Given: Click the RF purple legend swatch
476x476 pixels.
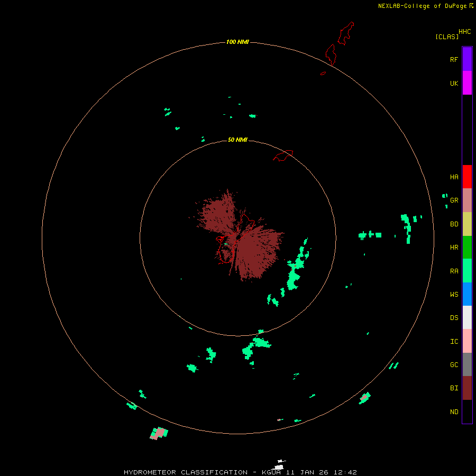Looking at the screenshot, I should (467, 59).
